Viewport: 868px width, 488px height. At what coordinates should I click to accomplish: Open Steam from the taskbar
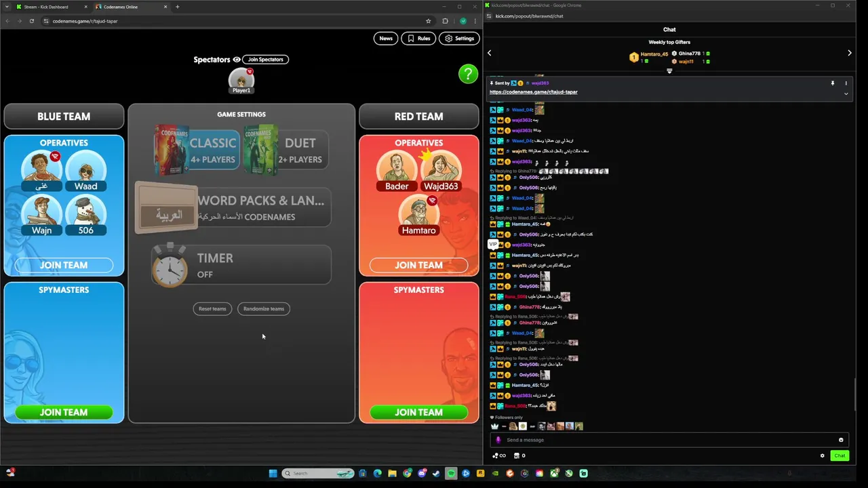436,473
